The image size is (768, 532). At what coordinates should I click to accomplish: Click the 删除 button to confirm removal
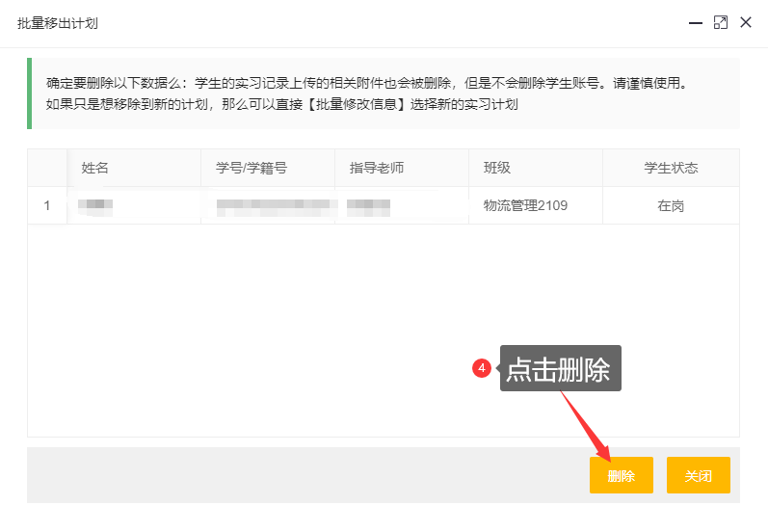[x=621, y=475]
